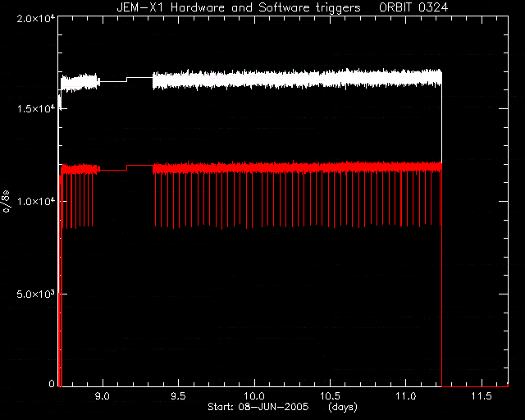The height and width of the screenshot is (420, 525).
Task: Click the 0 label at y-axis origin
Action: (52, 383)
